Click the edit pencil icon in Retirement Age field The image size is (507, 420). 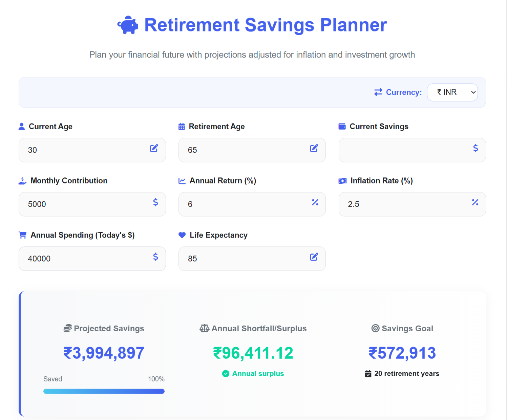[314, 148]
